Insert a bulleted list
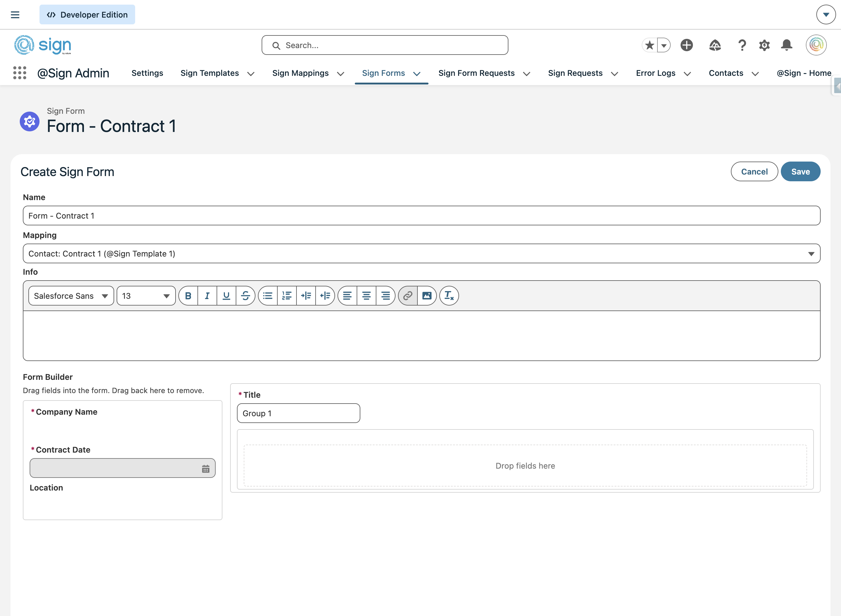Screen dimensions: 841x616 point(267,296)
